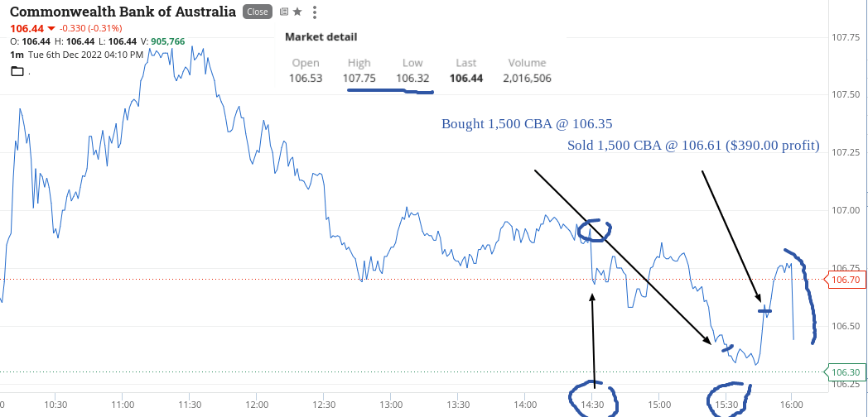The height and width of the screenshot is (417, 868).
Task: Click the circled 15:30 time axis label
Action: point(726,404)
